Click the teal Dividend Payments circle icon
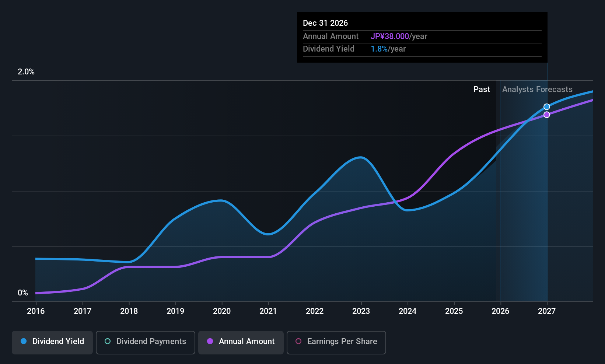 coord(108,342)
